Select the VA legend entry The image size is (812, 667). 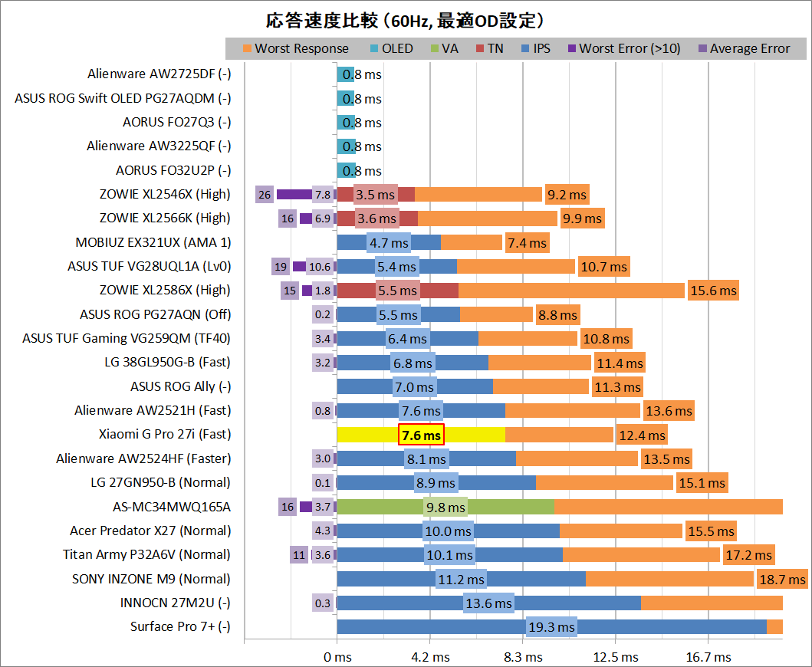pyautogui.click(x=444, y=48)
